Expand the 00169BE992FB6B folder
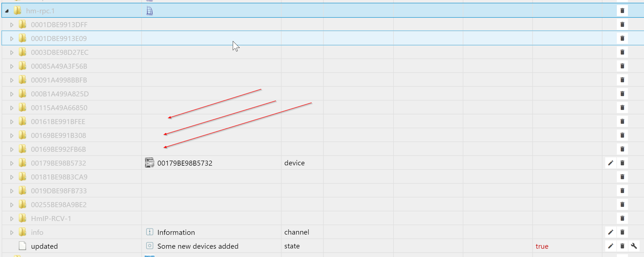 (x=12, y=149)
